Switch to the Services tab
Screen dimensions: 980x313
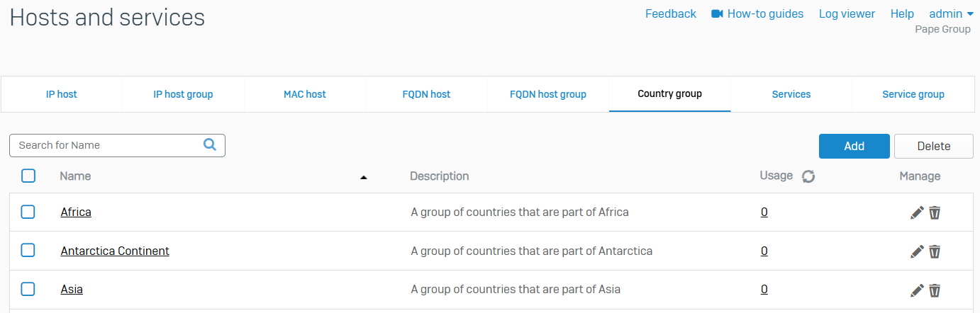click(x=791, y=94)
